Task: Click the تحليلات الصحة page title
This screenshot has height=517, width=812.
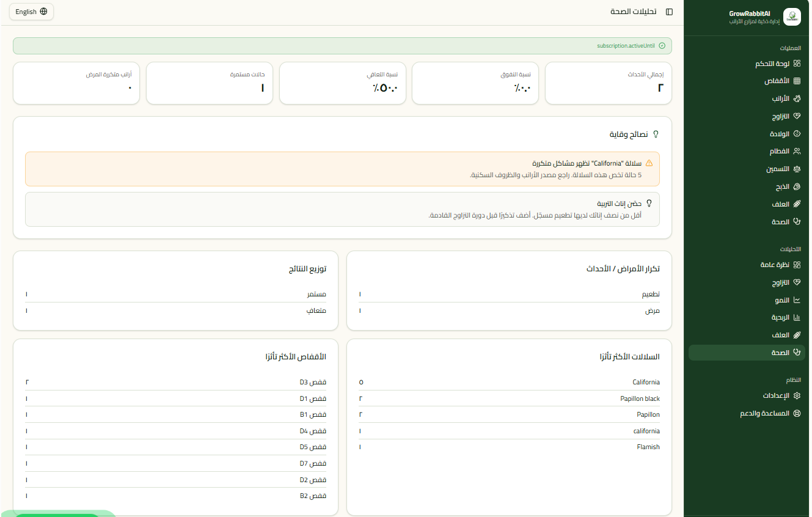Action: click(634, 12)
